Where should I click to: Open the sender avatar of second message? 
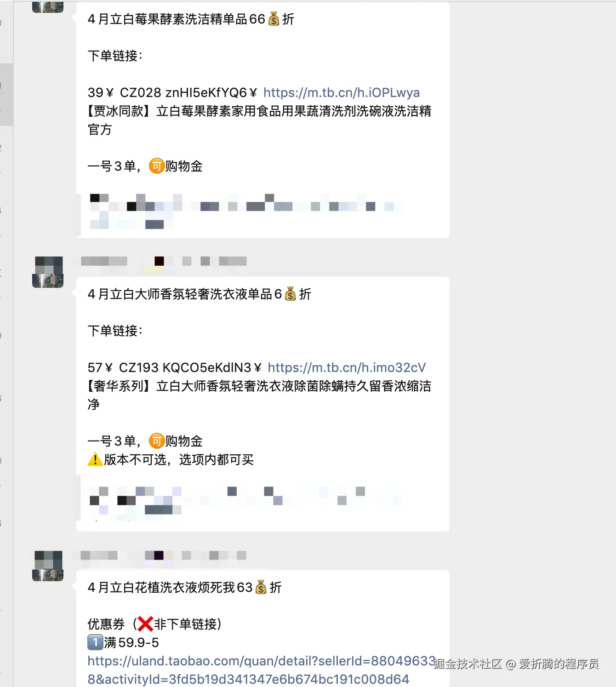pos(48,272)
